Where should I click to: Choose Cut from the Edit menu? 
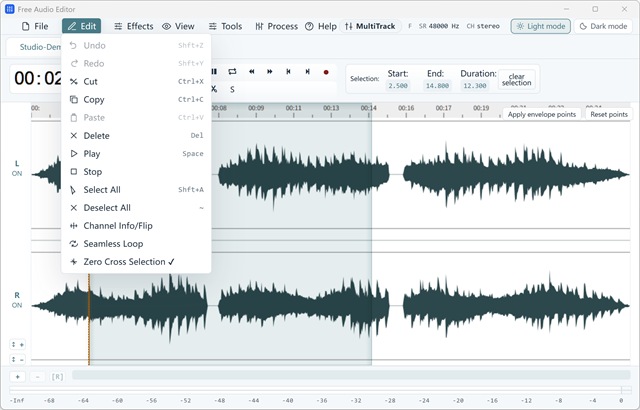(x=136, y=82)
